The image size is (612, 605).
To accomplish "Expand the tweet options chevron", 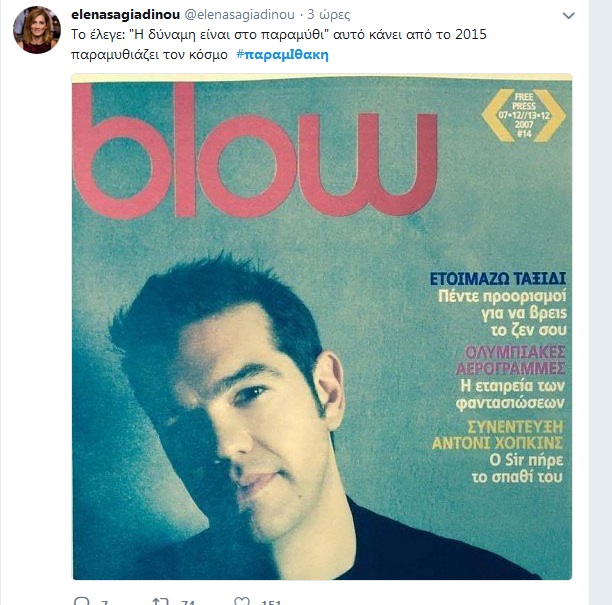I will click(569, 16).
